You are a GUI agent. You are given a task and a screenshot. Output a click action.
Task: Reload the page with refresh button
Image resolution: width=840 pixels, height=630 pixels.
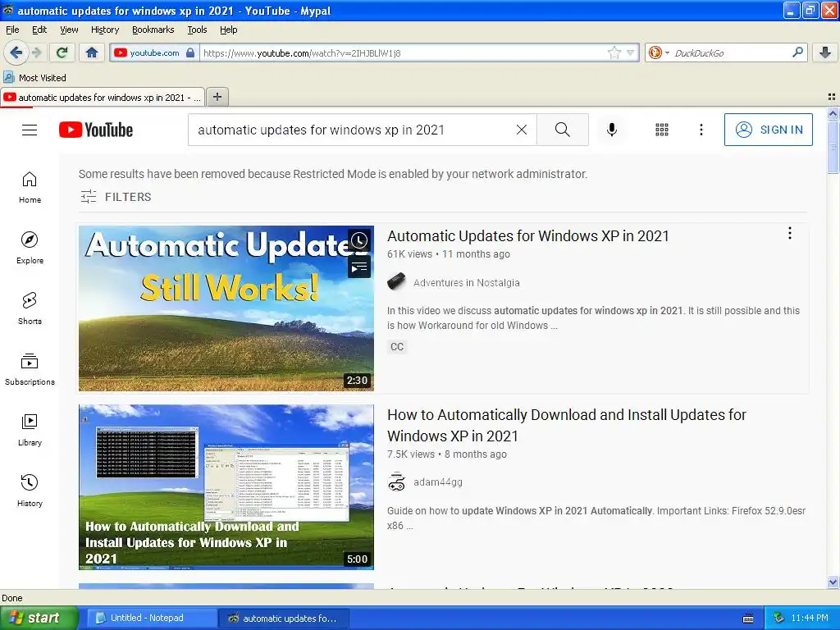click(x=62, y=52)
